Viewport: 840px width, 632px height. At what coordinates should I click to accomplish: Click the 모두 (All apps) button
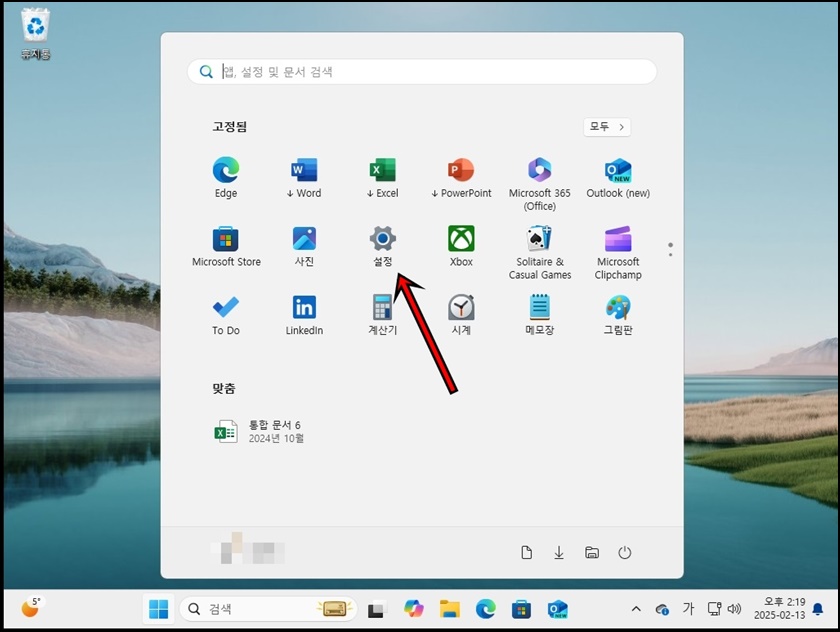[607, 127]
